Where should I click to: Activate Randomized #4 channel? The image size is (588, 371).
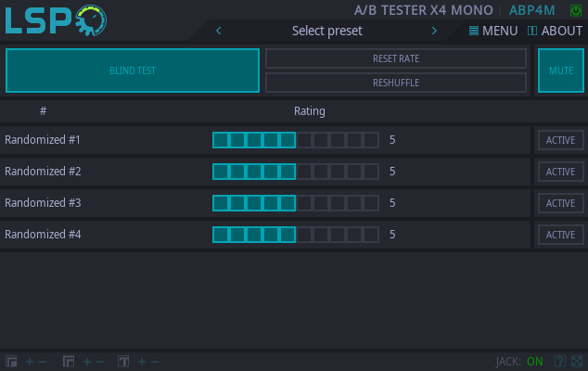[x=560, y=235]
